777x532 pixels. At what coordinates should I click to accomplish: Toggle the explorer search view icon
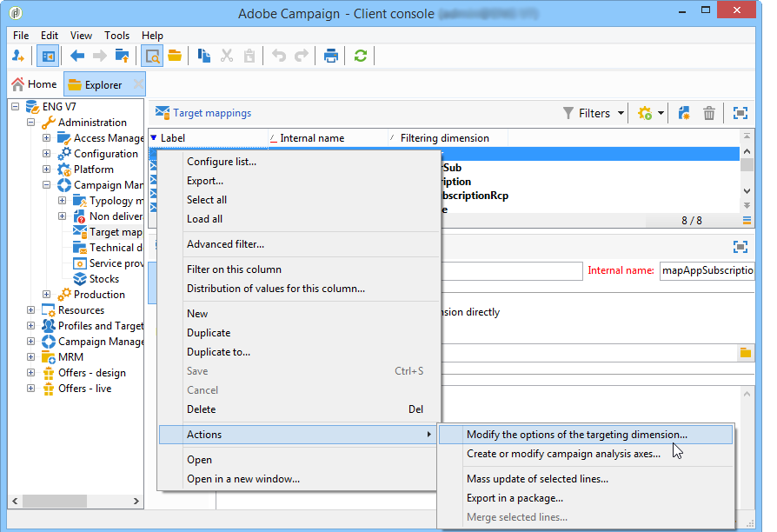[x=152, y=56]
